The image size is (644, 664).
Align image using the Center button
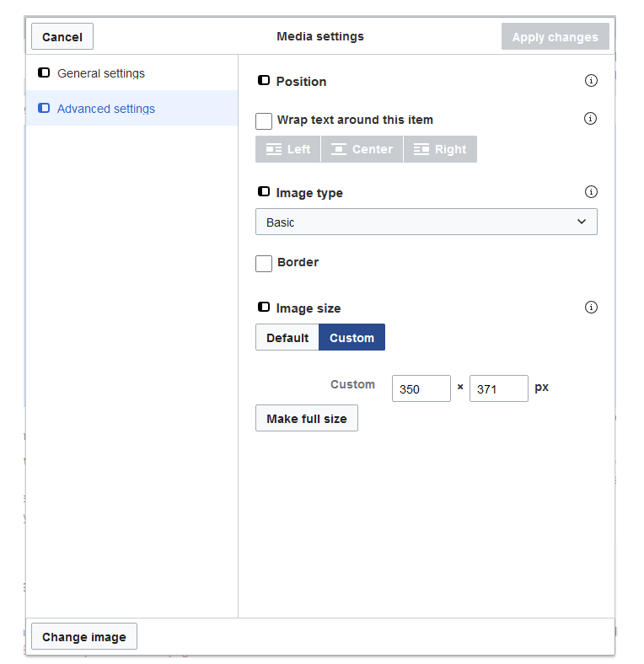click(x=362, y=149)
